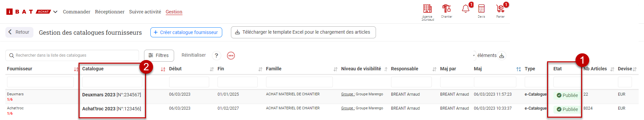Sort by Fournisseur column arrow
644x120 pixels.
[x=76, y=69]
